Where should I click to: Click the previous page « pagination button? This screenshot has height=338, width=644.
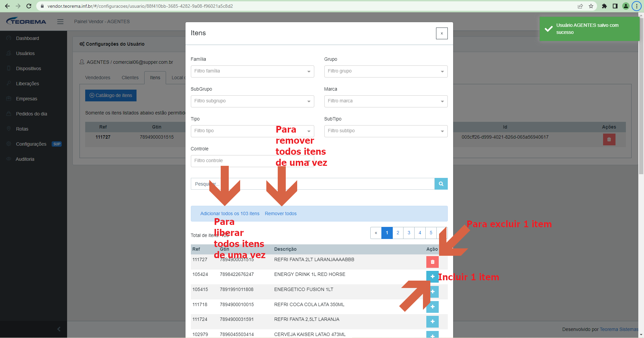tap(376, 233)
